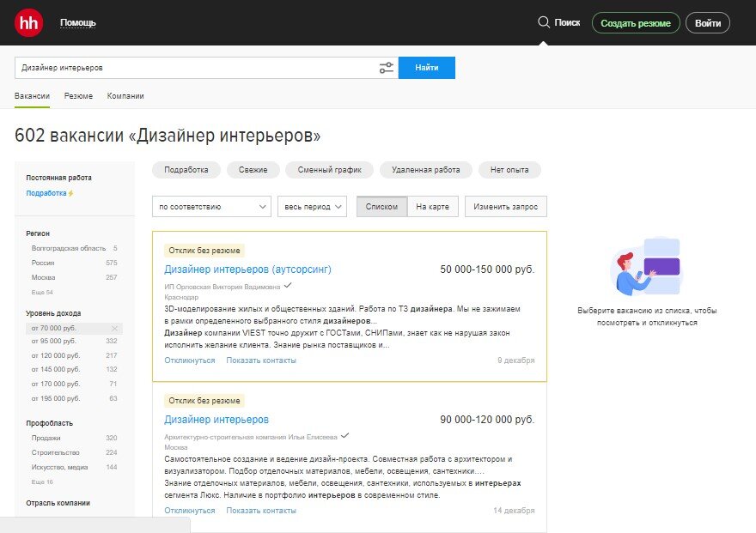756x533 pixels.
Task: Open advanced filters via the sliders icon
Action: point(386,67)
